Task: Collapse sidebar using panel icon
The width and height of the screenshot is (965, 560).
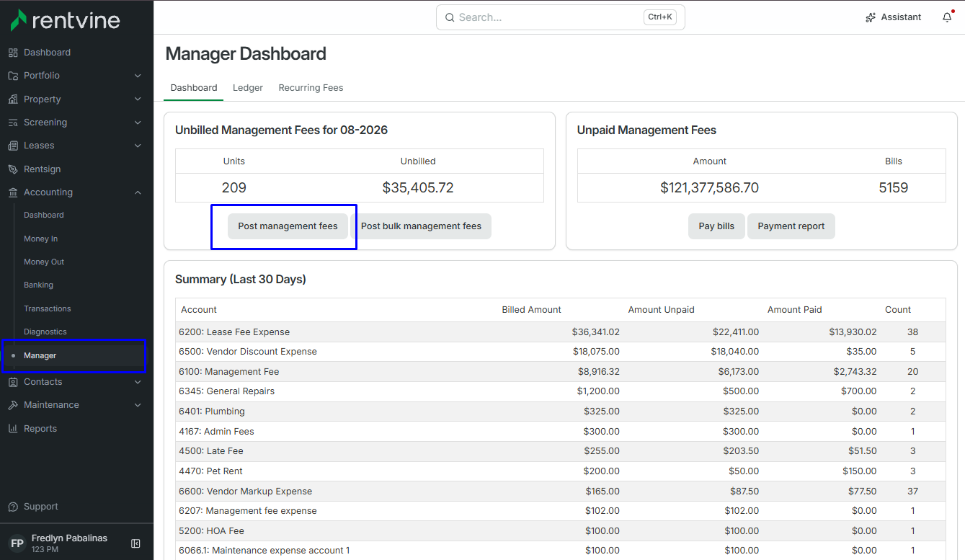Action: point(135,543)
